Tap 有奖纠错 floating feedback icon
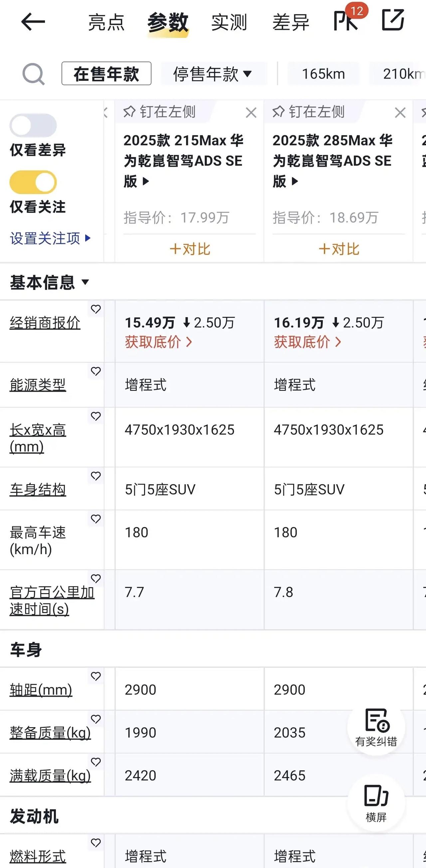 point(376,726)
